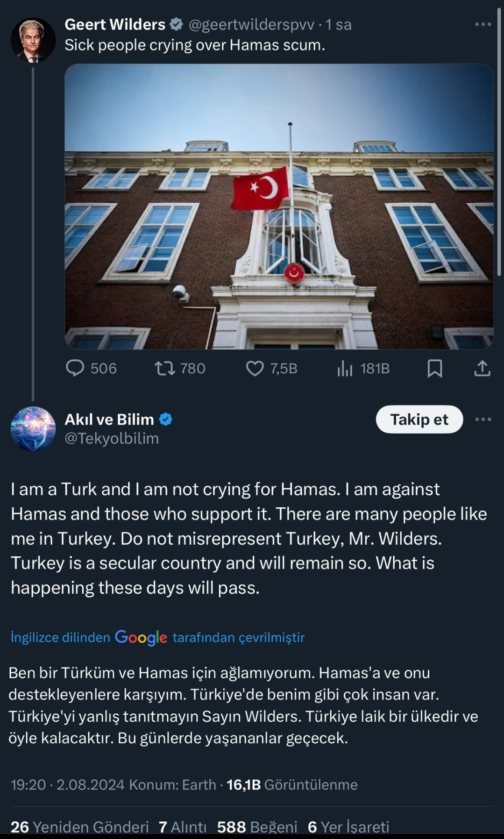Open the @Tekyolbilim handle
Viewport: 504px width, 839px height.
[112, 438]
